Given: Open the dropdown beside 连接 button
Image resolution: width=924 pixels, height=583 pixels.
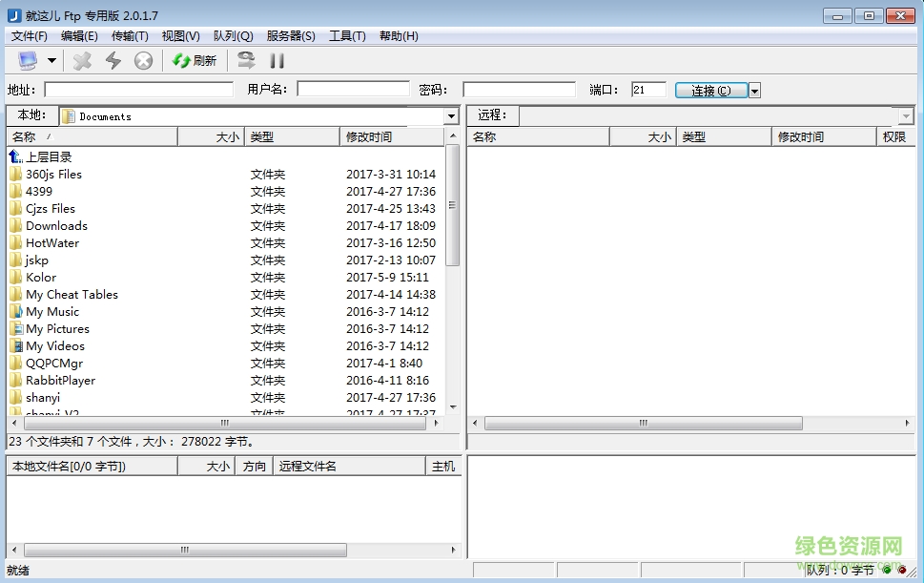Looking at the screenshot, I should pyautogui.click(x=752, y=89).
